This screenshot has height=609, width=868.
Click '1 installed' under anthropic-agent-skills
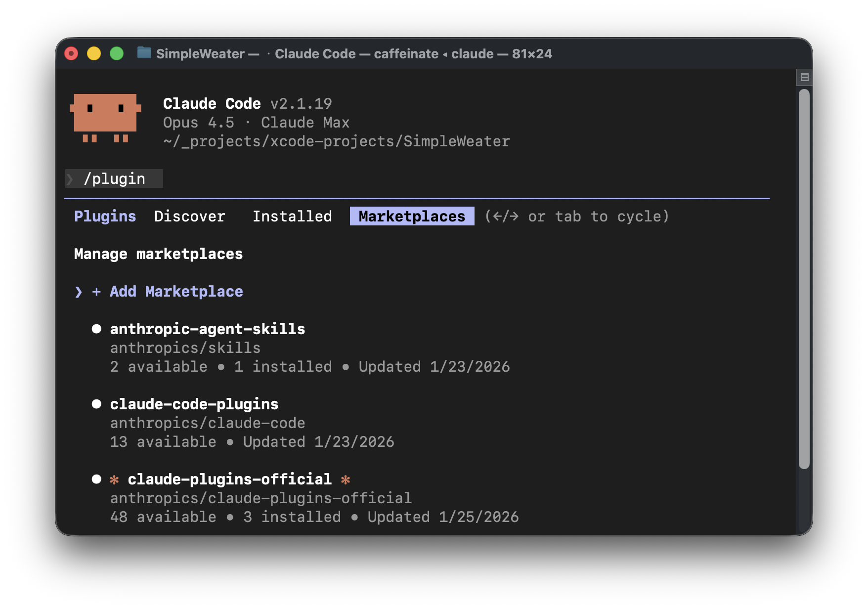pyautogui.click(x=283, y=366)
